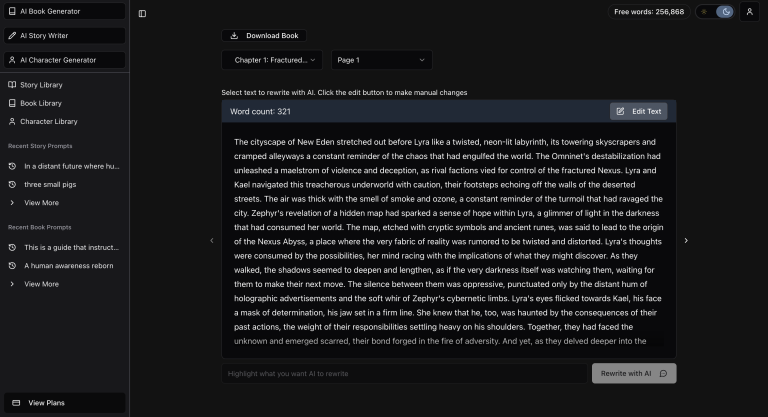768x417 pixels.
Task: Open the Character Library menu item
Action: pyautogui.click(x=48, y=121)
